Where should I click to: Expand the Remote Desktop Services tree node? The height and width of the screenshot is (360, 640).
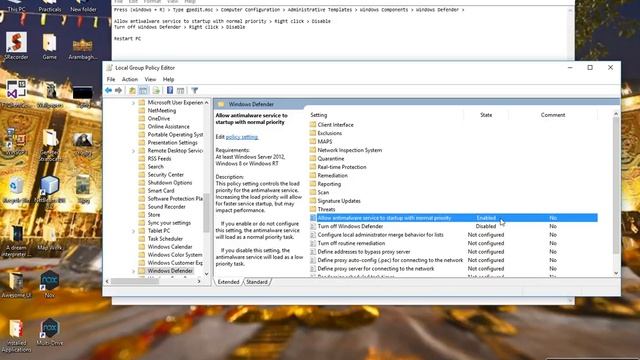(x=133, y=151)
